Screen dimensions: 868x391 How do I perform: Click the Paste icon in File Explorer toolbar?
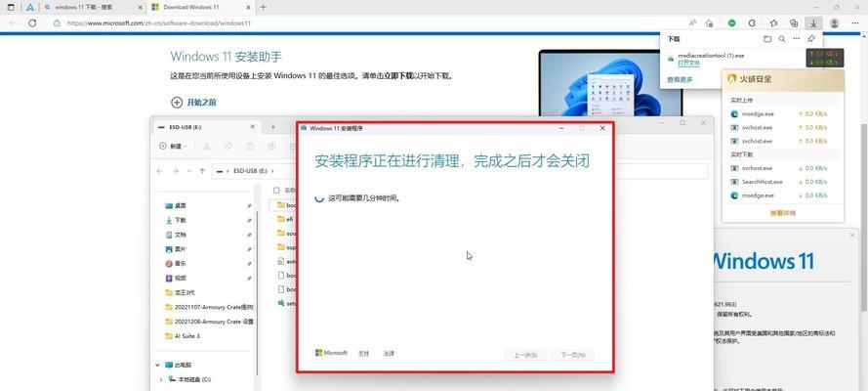point(250,147)
